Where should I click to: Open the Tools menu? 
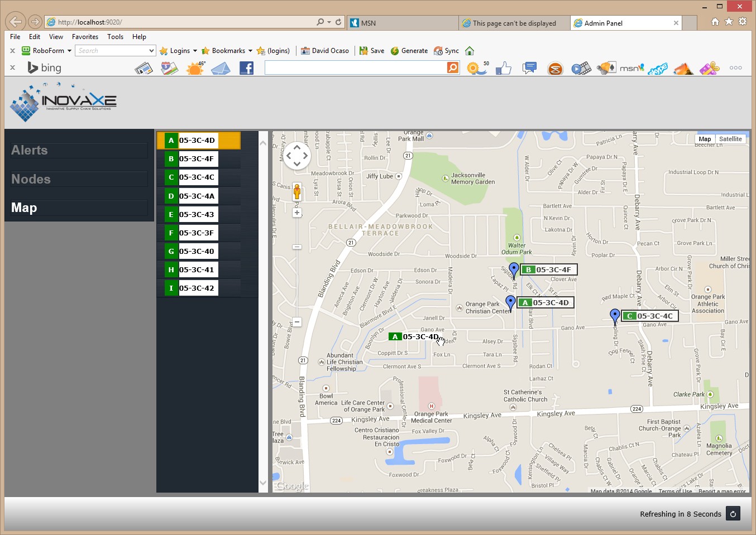pos(115,37)
